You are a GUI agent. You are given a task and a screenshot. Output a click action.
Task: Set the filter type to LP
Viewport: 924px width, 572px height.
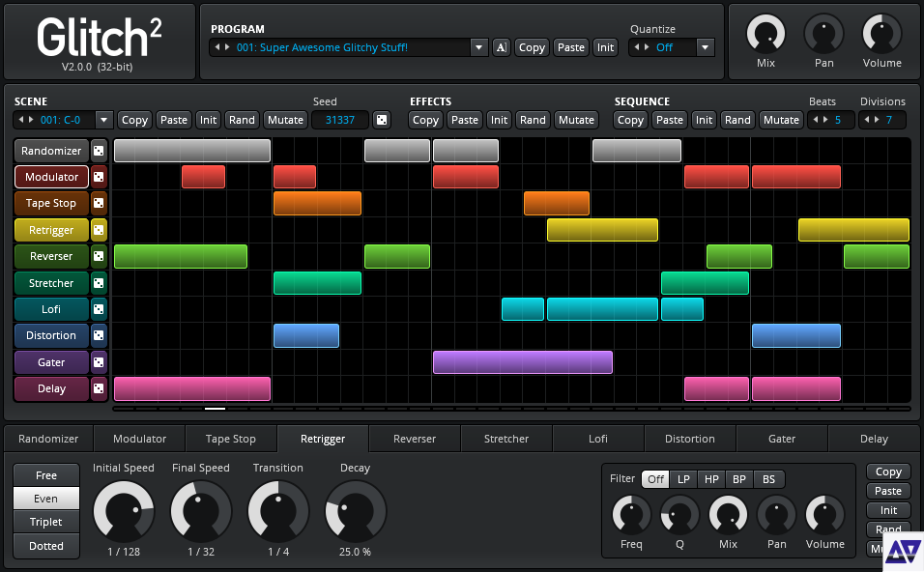tap(683, 479)
